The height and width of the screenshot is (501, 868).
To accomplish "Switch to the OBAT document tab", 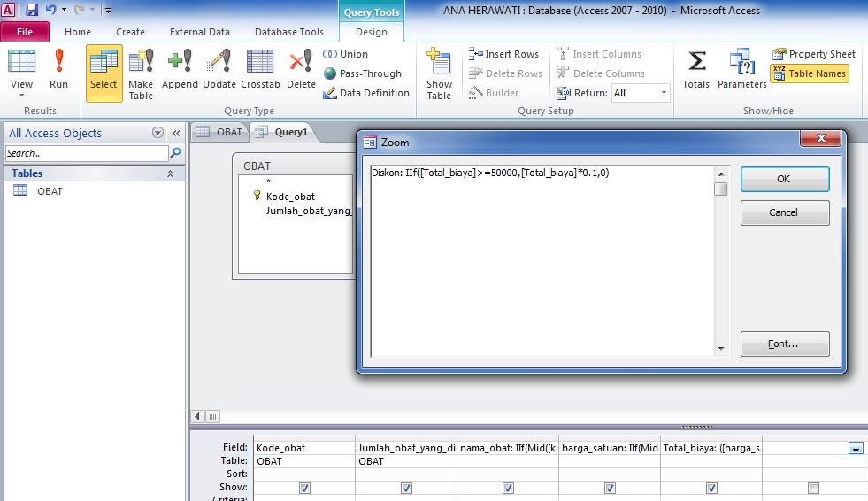I will [x=219, y=132].
